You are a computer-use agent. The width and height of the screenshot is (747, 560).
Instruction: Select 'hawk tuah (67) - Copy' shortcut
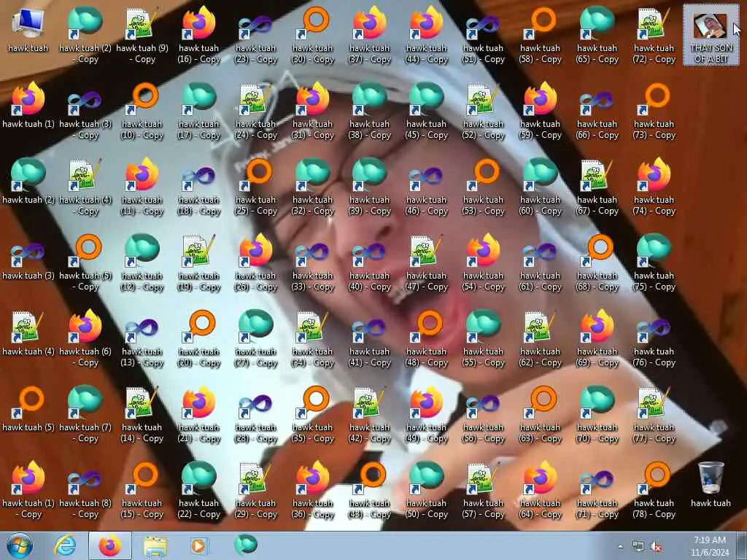click(x=597, y=187)
